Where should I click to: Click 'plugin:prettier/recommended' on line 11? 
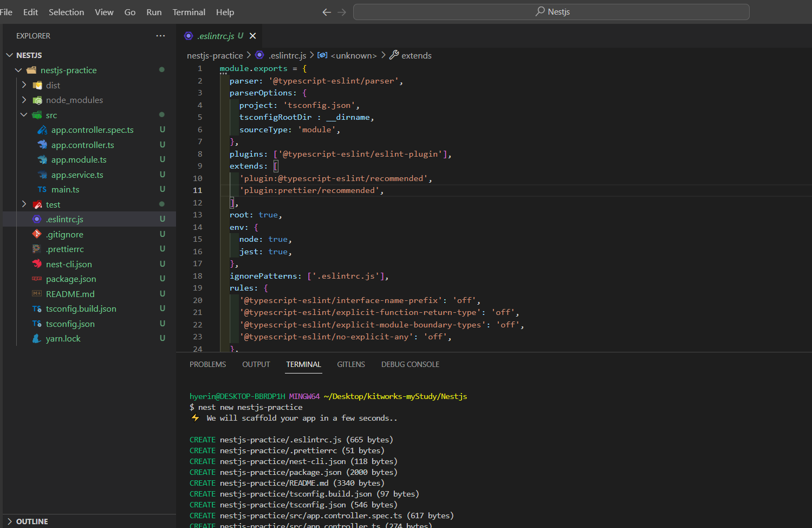click(x=309, y=190)
